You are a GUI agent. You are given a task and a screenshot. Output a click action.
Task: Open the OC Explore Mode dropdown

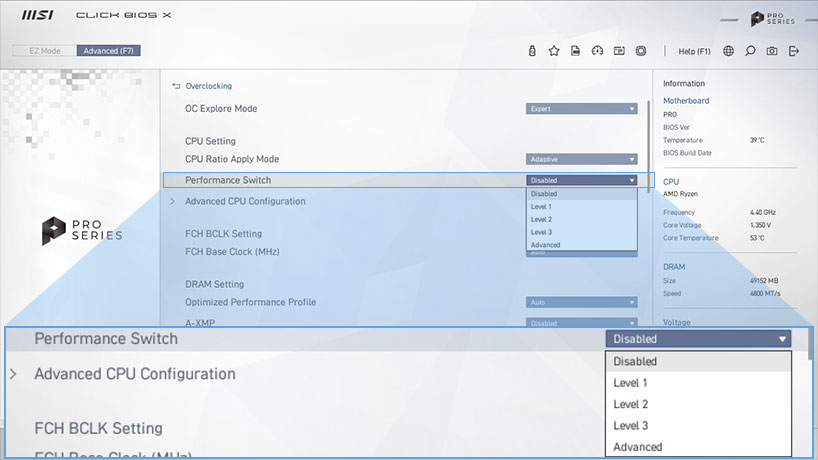581,109
